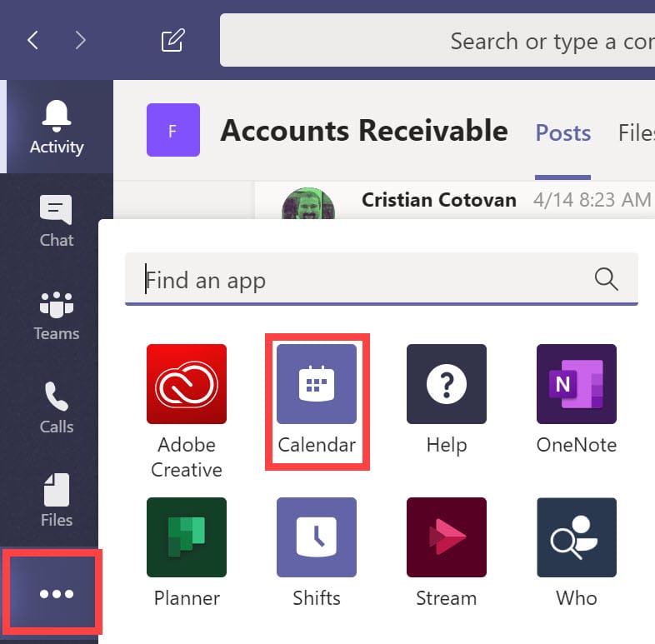The height and width of the screenshot is (644, 655).
Task: Go back with the left arrow
Action: [x=33, y=40]
